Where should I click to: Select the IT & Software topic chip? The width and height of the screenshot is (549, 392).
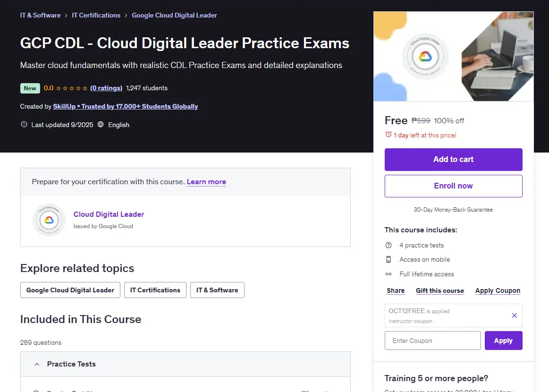217,290
